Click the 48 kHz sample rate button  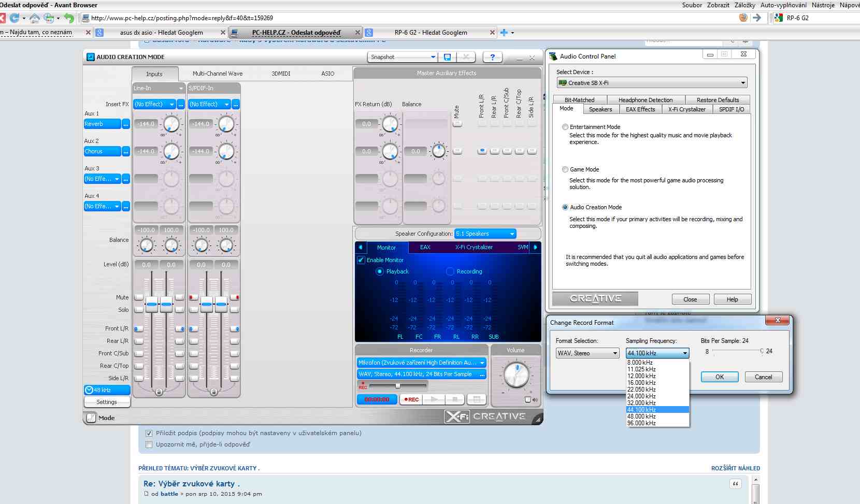[x=107, y=390]
